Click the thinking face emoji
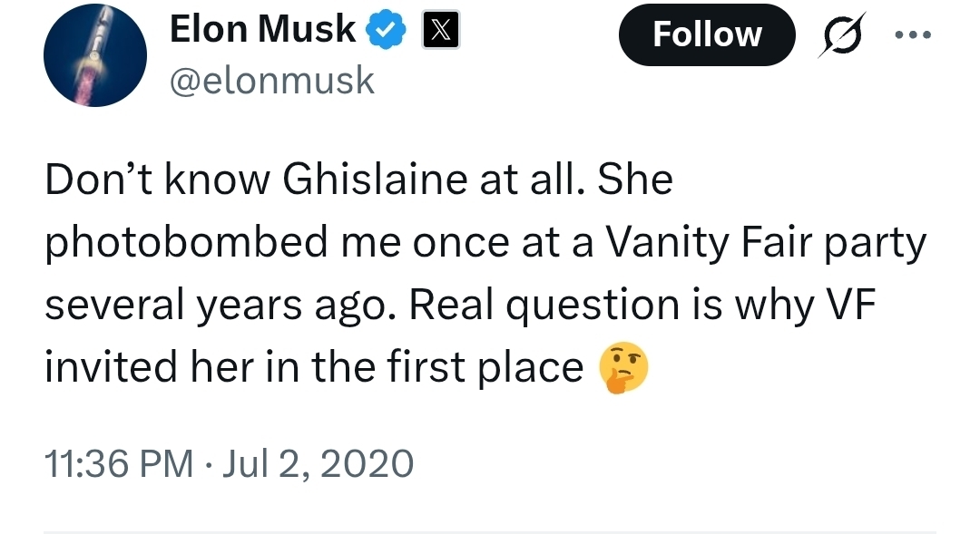The height and width of the screenshot is (534, 980). (x=624, y=368)
